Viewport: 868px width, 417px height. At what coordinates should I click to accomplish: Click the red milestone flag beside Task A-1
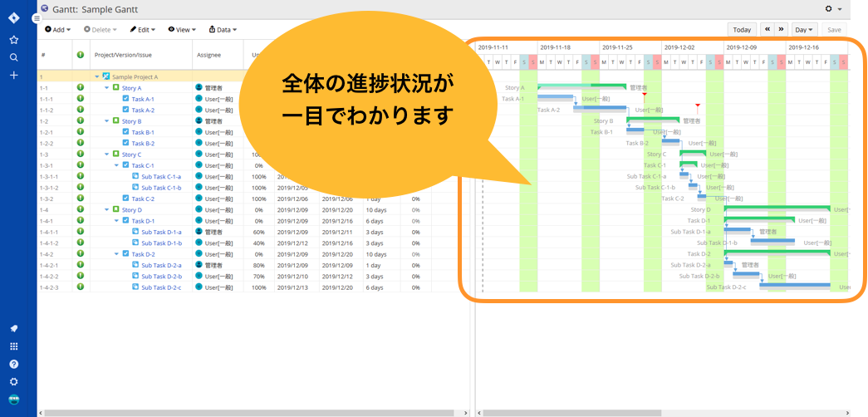coord(645,96)
